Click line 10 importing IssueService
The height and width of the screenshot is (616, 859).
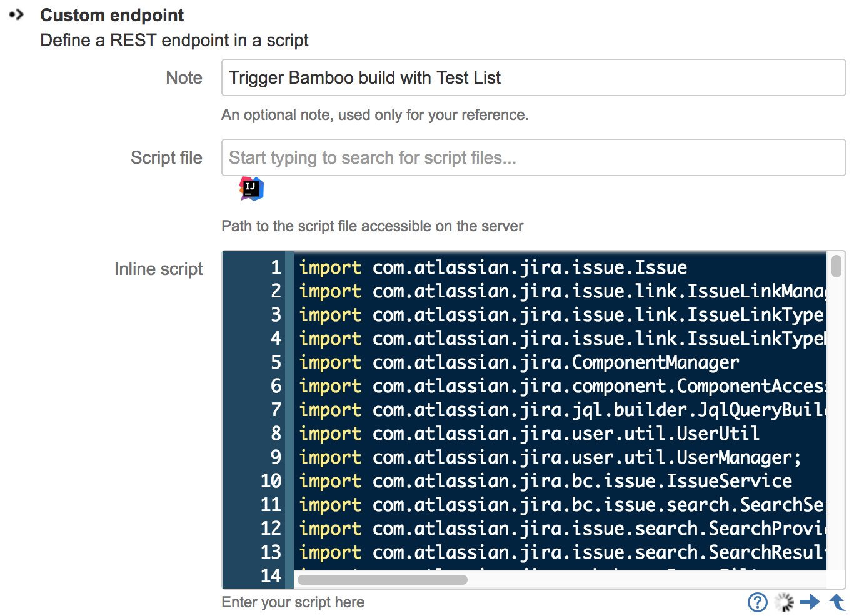[545, 481]
